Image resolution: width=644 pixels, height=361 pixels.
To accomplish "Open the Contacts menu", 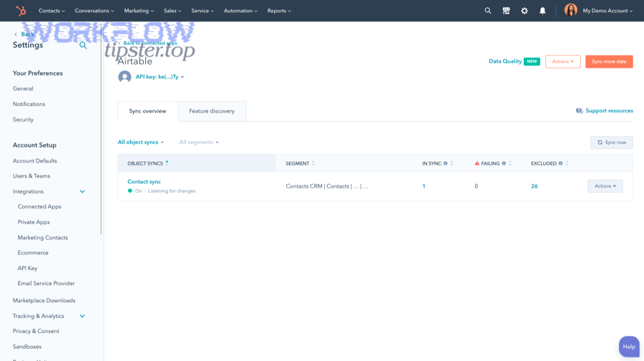I will pyautogui.click(x=52, y=11).
